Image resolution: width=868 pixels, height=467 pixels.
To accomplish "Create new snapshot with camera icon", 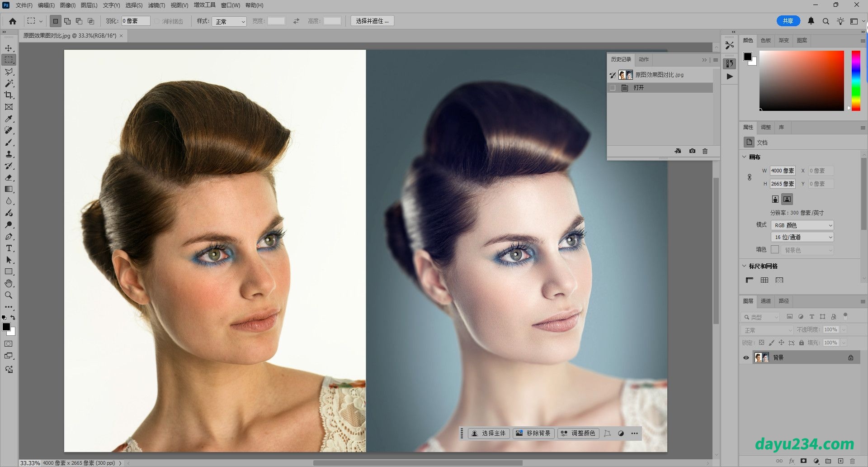I will pos(692,151).
